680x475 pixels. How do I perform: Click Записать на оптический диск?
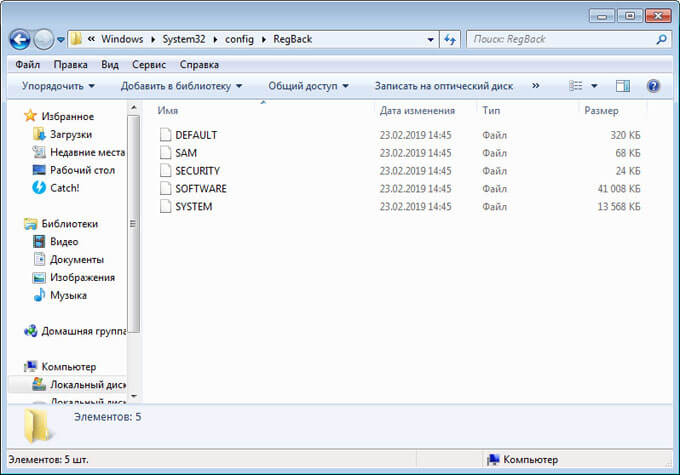click(444, 86)
